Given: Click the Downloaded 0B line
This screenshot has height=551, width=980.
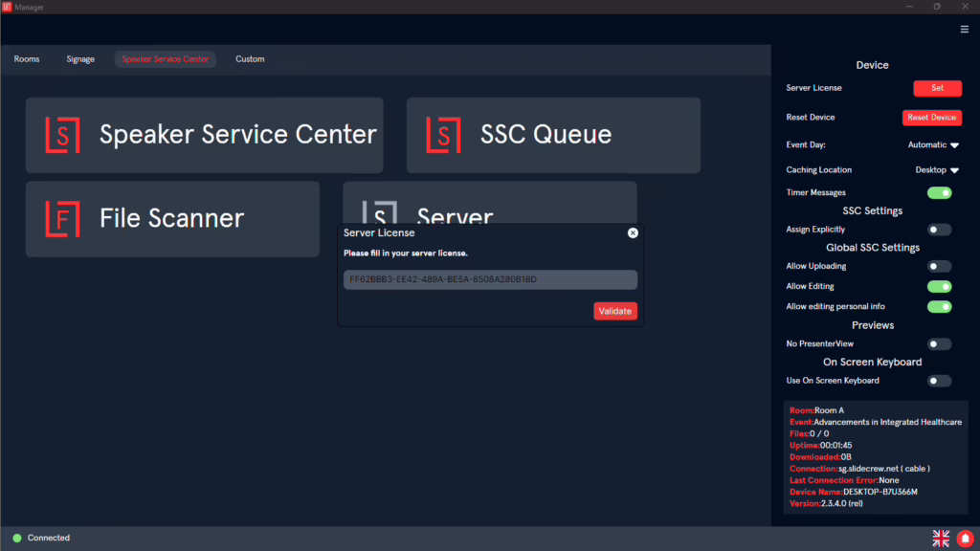Looking at the screenshot, I should coord(820,457).
